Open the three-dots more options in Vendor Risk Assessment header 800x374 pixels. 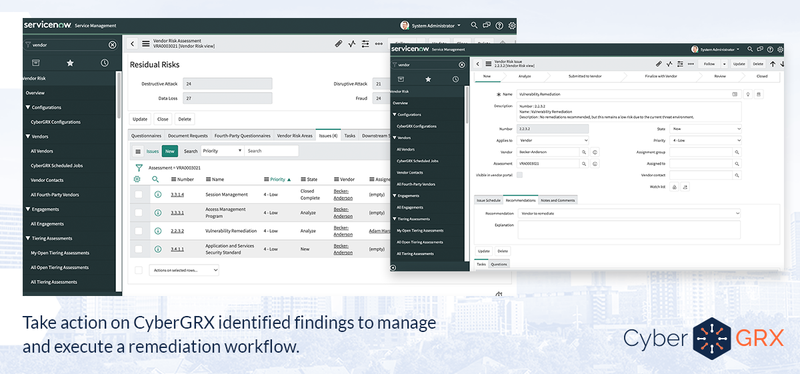coord(379,44)
